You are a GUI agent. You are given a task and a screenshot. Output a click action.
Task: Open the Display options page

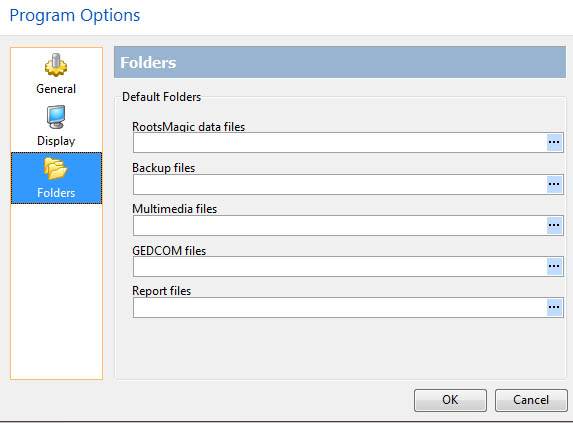pos(56,126)
